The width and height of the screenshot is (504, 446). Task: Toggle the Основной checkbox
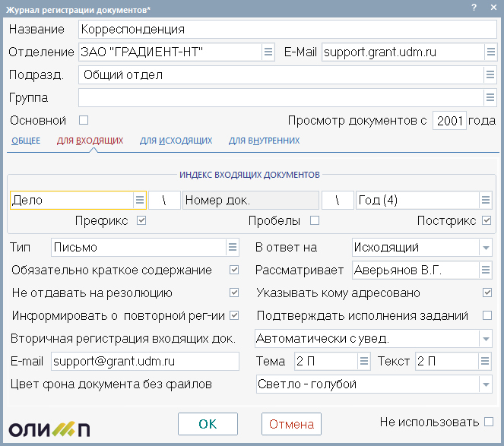(x=84, y=120)
